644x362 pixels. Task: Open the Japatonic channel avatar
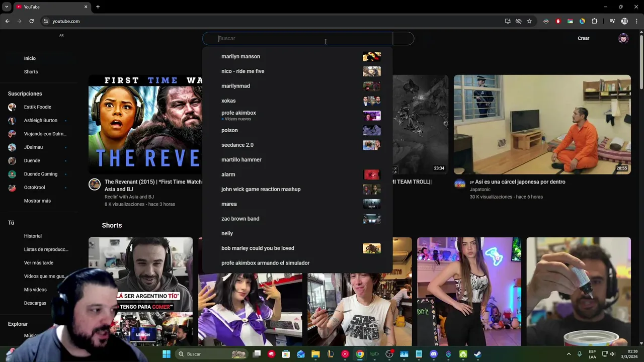pyautogui.click(x=460, y=184)
